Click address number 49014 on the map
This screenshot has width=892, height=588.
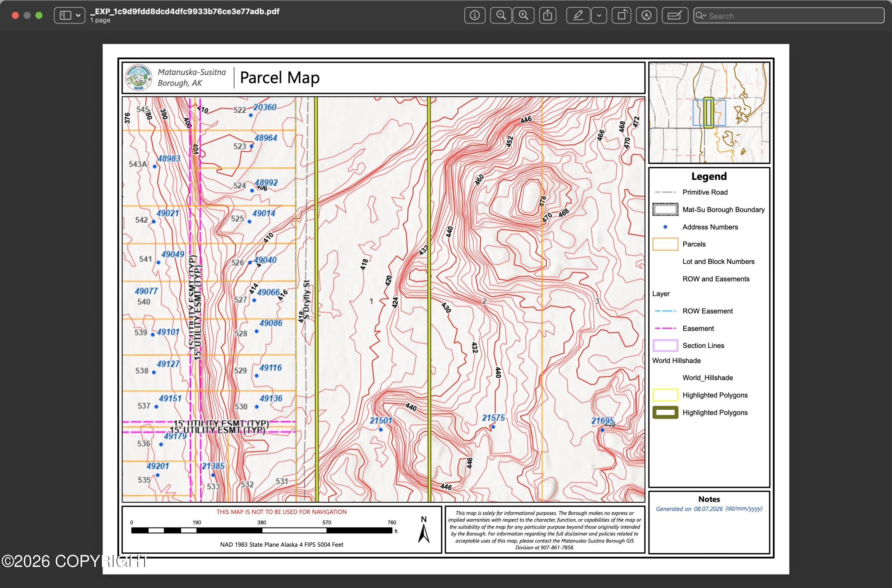coord(264,213)
